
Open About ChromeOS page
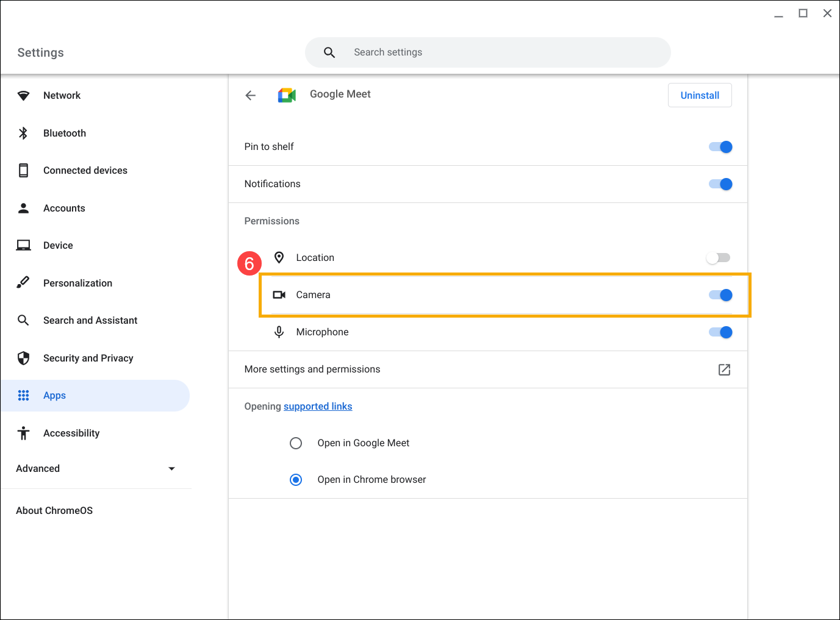[x=54, y=510]
